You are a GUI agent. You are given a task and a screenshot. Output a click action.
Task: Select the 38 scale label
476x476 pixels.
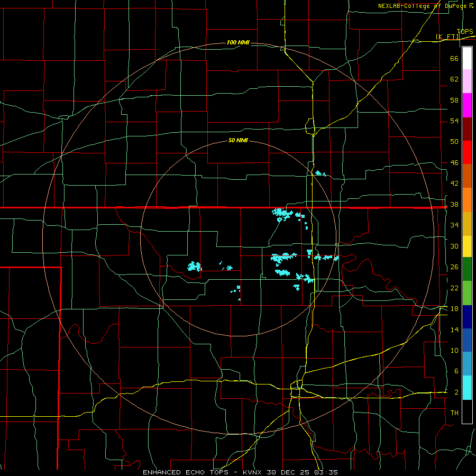[x=454, y=205]
